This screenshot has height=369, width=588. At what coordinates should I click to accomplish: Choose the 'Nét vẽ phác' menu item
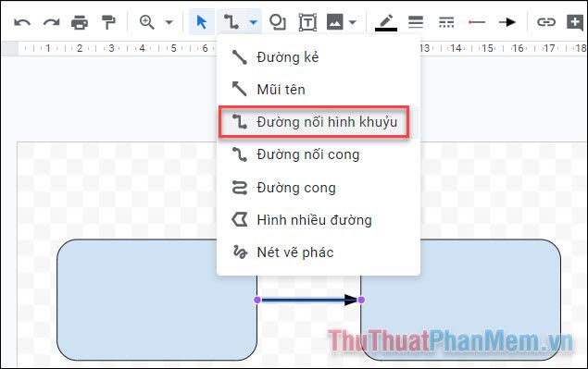(x=319, y=252)
